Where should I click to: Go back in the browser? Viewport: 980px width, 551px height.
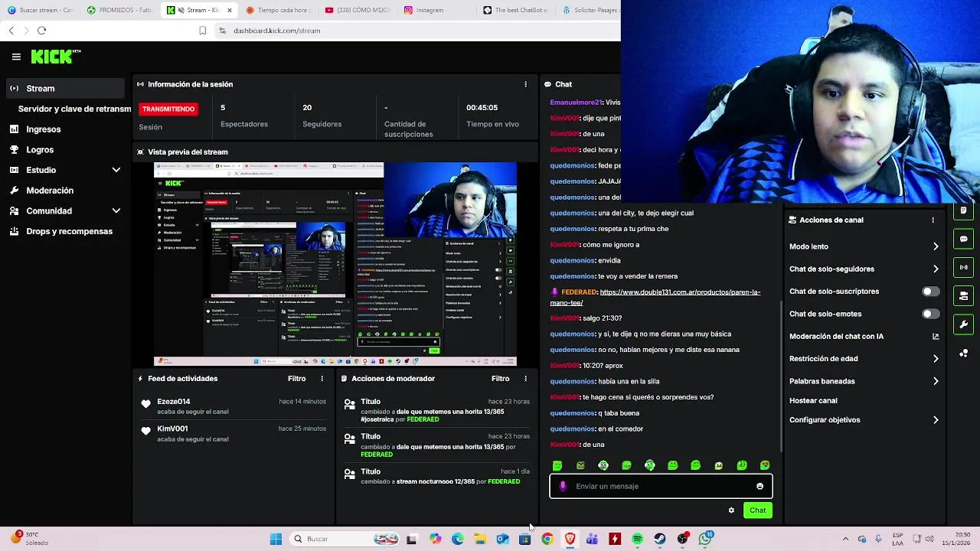11,31
